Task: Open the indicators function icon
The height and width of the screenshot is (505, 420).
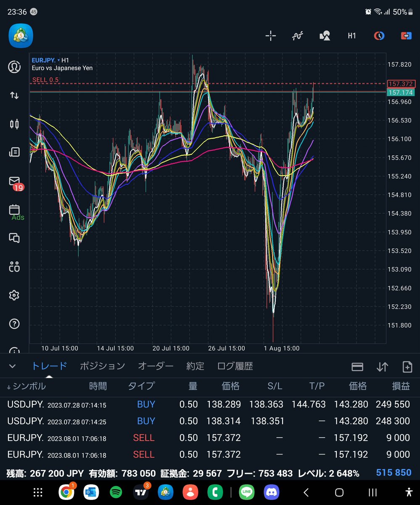Action: 298,36
